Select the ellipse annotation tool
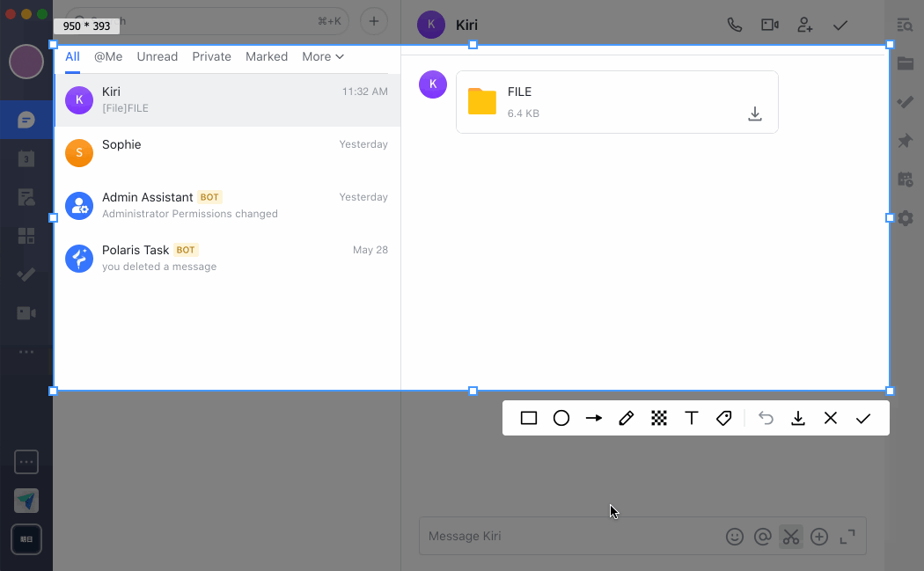 coord(561,419)
